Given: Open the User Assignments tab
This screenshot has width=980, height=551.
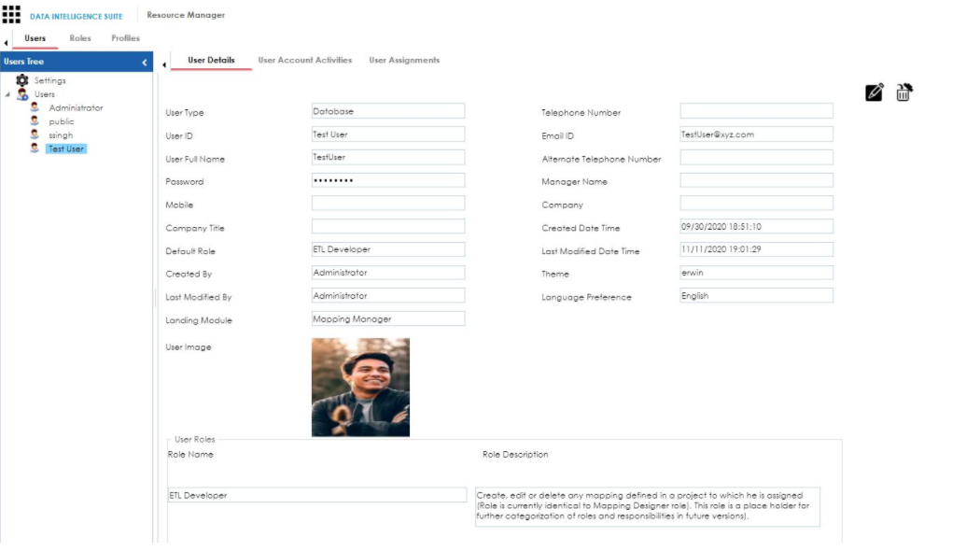Looking at the screenshot, I should pyautogui.click(x=404, y=60).
